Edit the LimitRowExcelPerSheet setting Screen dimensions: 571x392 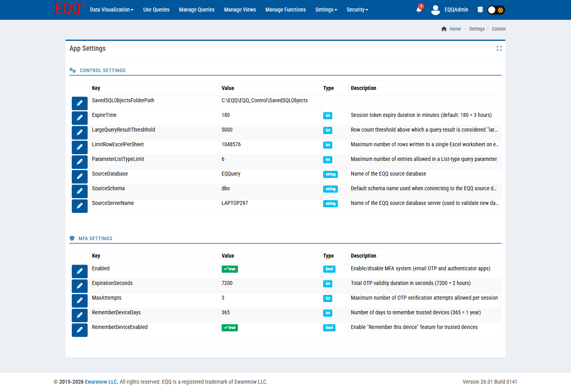(80, 147)
